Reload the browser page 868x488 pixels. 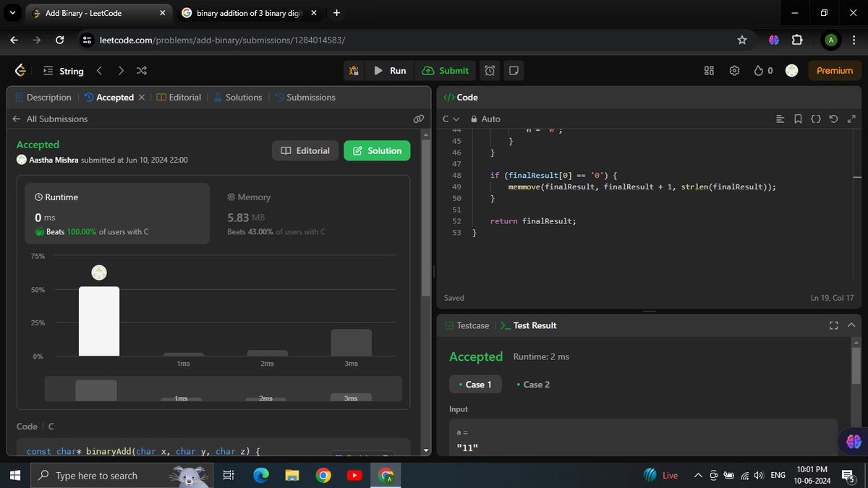[60, 40]
